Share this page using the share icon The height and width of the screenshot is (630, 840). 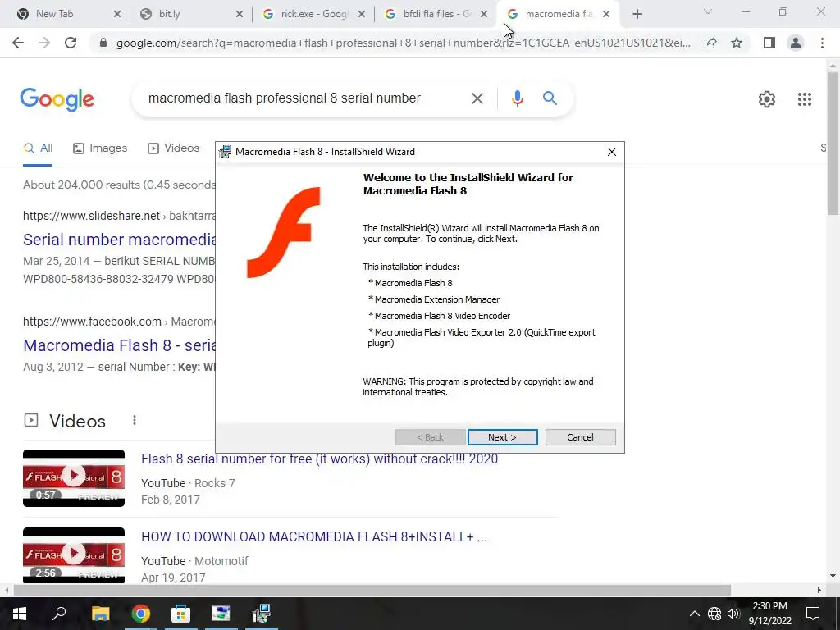click(x=710, y=43)
